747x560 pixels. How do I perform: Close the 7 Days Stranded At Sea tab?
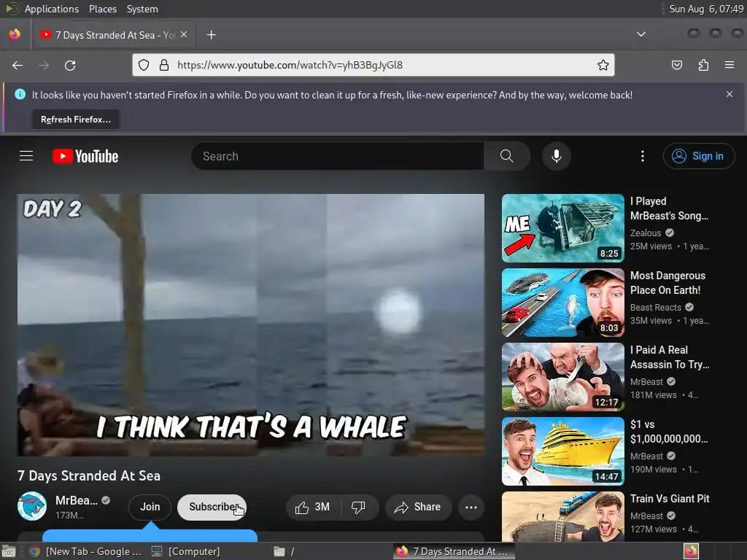[184, 35]
